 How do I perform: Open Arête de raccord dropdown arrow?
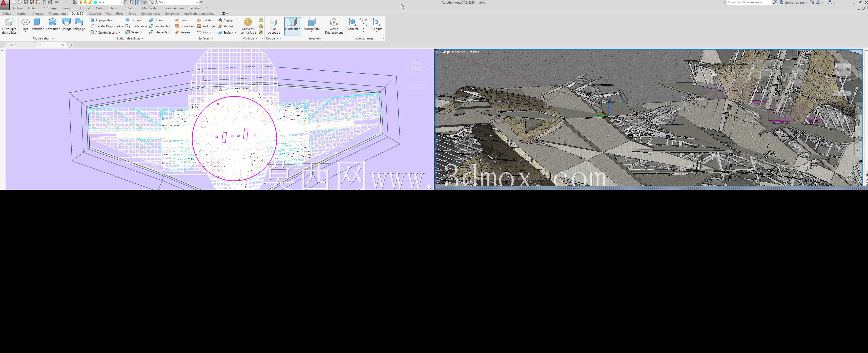tap(120, 33)
